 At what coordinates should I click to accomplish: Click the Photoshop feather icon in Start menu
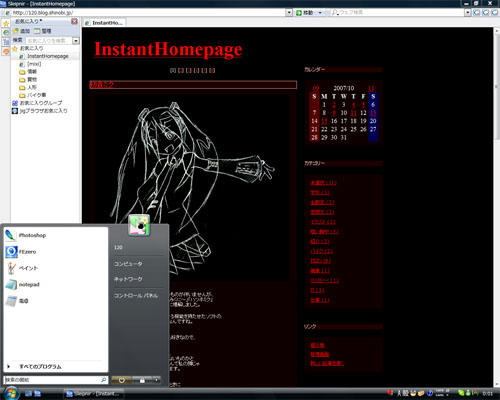(x=11, y=235)
